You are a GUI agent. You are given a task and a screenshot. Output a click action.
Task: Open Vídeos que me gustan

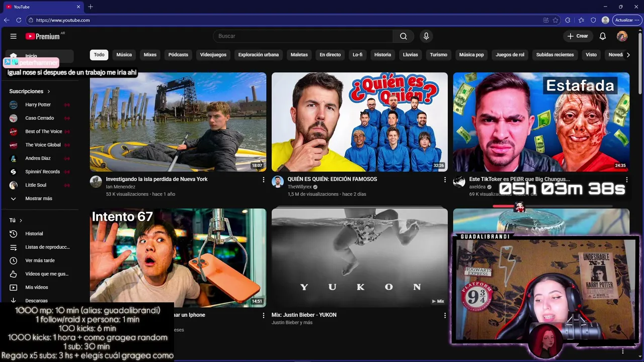coord(40,274)
